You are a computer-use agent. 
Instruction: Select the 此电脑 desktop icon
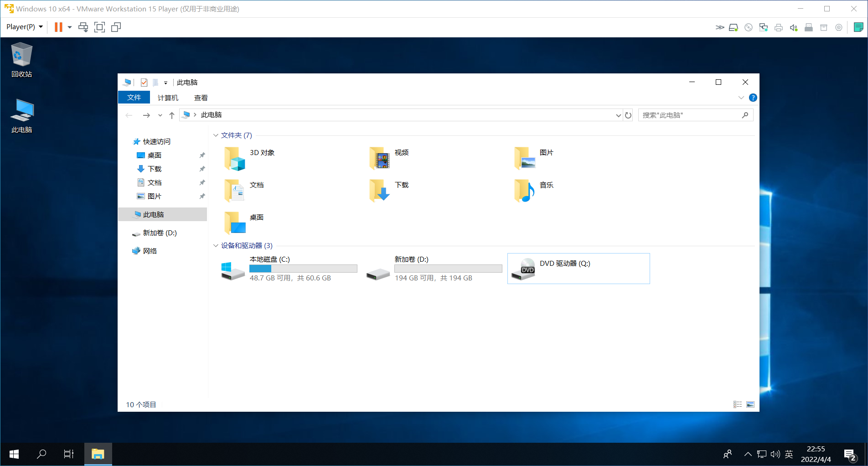21,116
